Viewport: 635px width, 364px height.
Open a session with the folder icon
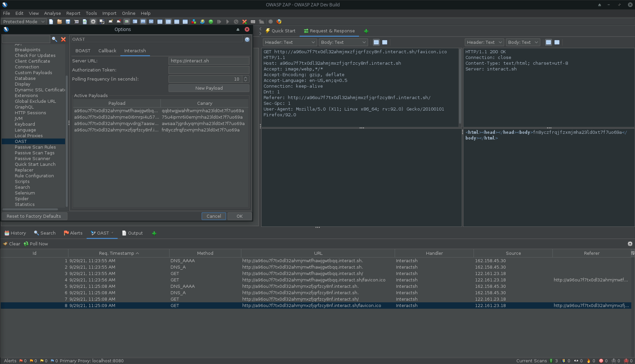click(59, 22)
